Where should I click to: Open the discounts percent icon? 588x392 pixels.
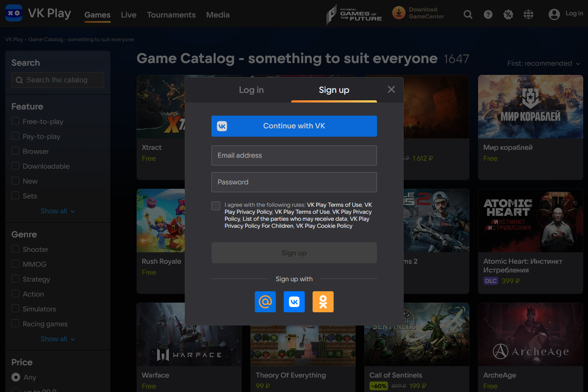click(x=508, y=14)
